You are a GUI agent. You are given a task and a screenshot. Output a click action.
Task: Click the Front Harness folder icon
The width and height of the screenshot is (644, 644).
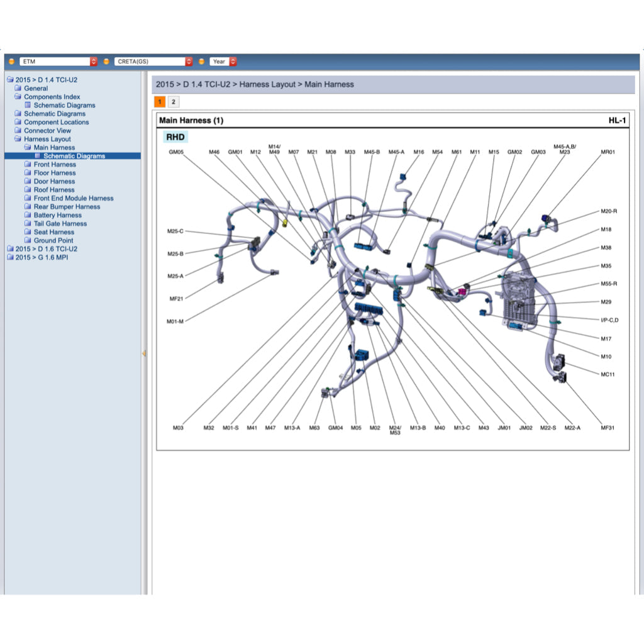click(28, 165)
